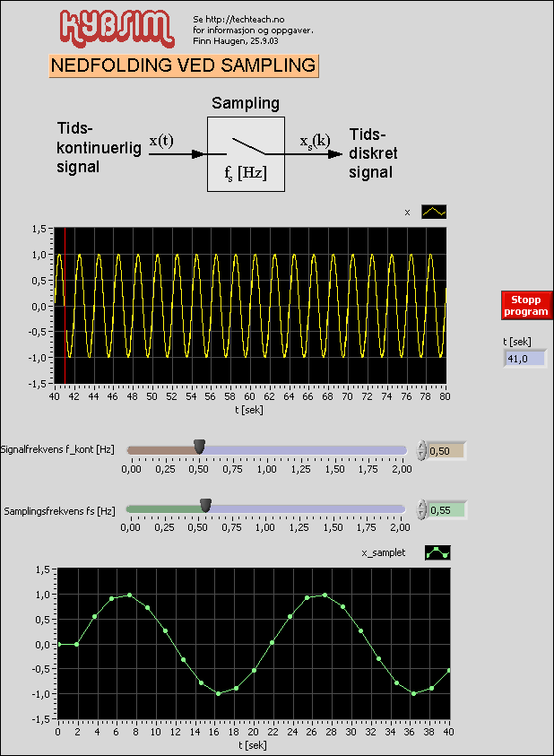The width and height of the screenshot is (554, 756).
Task: Increment the Signalfrekvens value with up arrow
Action: coord(422,447)
